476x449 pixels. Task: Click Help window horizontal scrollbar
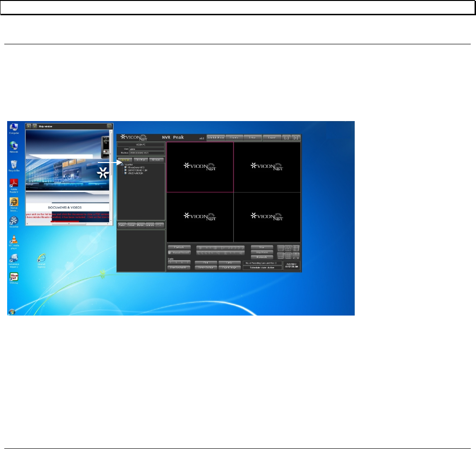pyautogui.click(x=67, y=224)
